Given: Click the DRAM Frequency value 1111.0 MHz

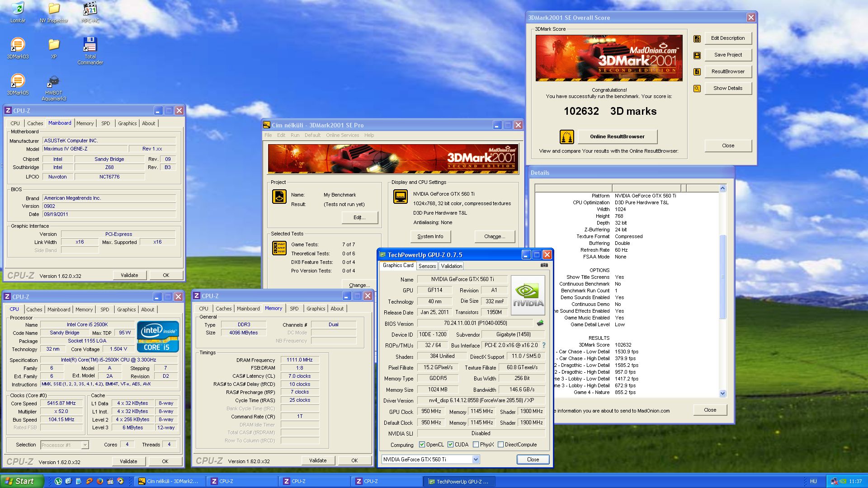Looking at the screenshot, I should 300,360.
